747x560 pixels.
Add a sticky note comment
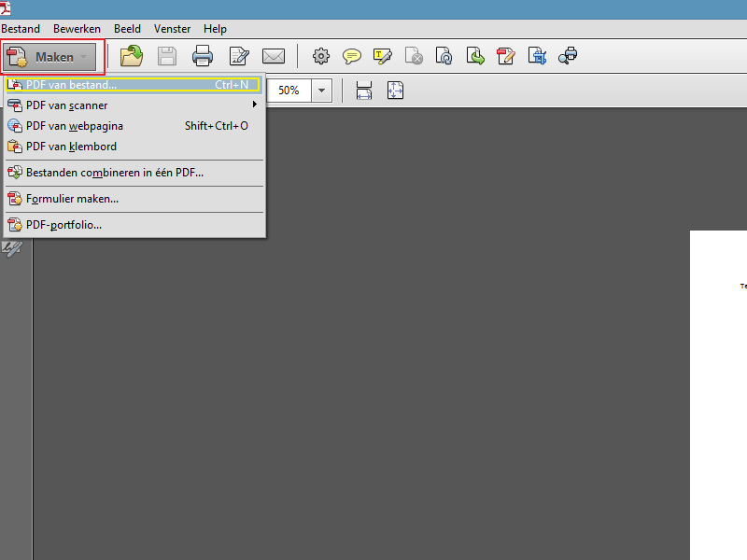352,56
